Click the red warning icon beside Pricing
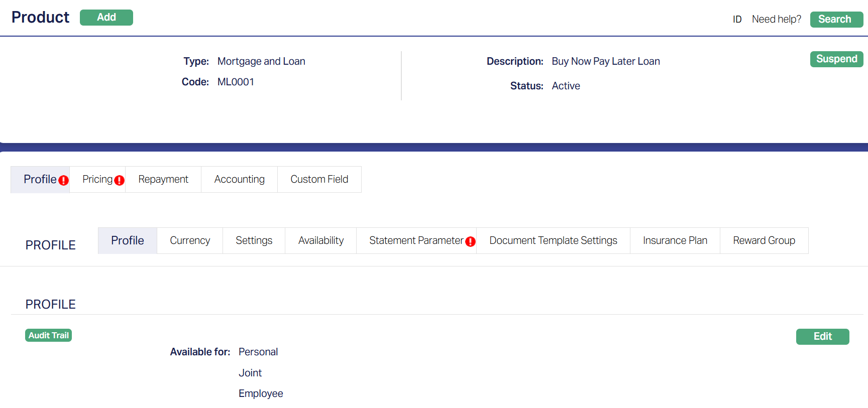 (119, 181)
